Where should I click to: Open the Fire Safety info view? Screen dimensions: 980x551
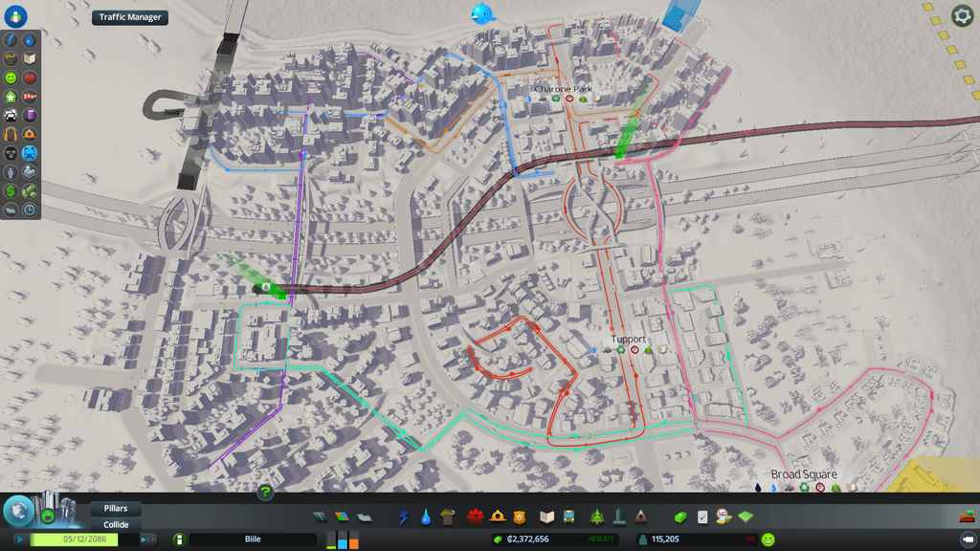click(x=30, y=134)
